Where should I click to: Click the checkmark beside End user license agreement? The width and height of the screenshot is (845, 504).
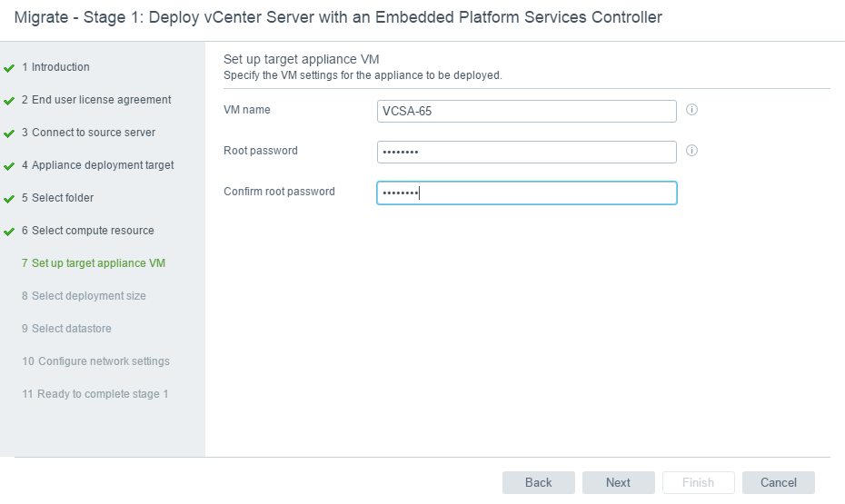click(9, 101)
